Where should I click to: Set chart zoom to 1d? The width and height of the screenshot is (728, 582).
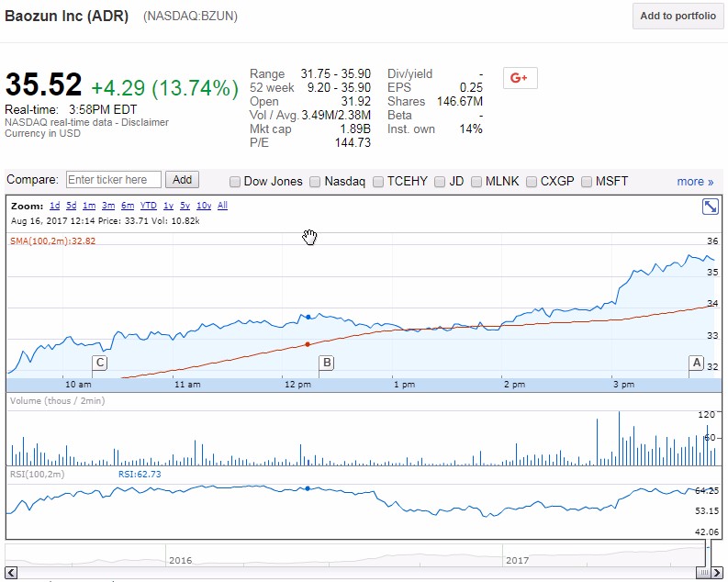coord(55,206)
